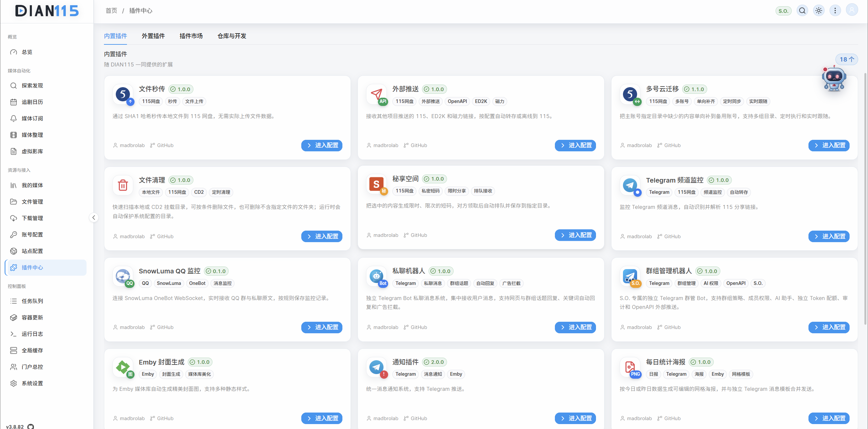Viewport: 868px width, 429px height.
Task: Click the 全局缓存 server icon
Action: [x=13, y=350]
